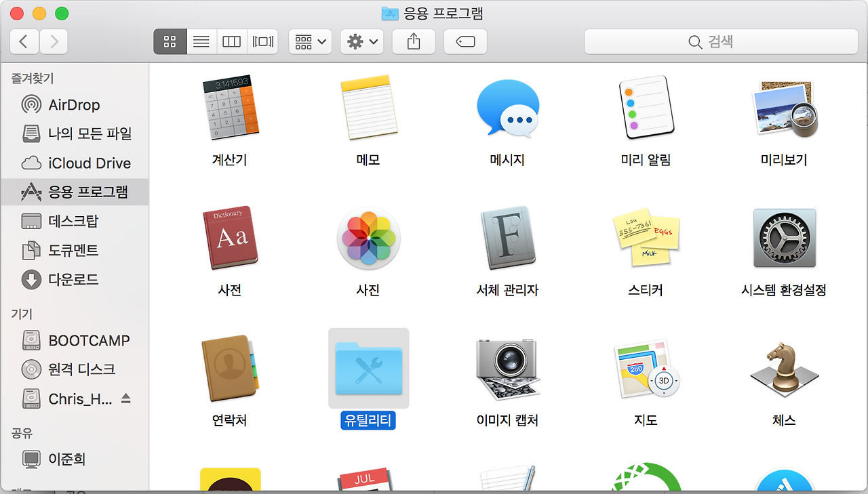
Task: Launch 서체 관리자 (Font Book)
Action: pyautogui.click(x=507, y=239)
